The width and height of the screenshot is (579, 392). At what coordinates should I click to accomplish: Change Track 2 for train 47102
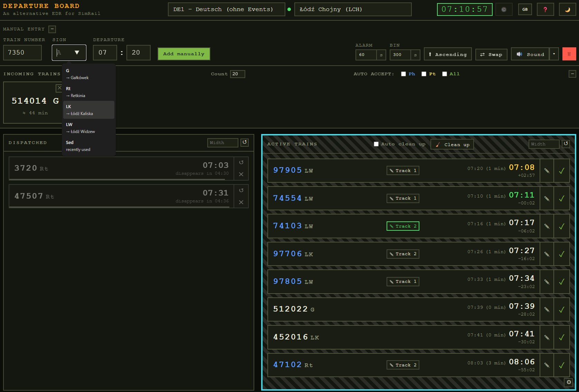tap(403, 365)
